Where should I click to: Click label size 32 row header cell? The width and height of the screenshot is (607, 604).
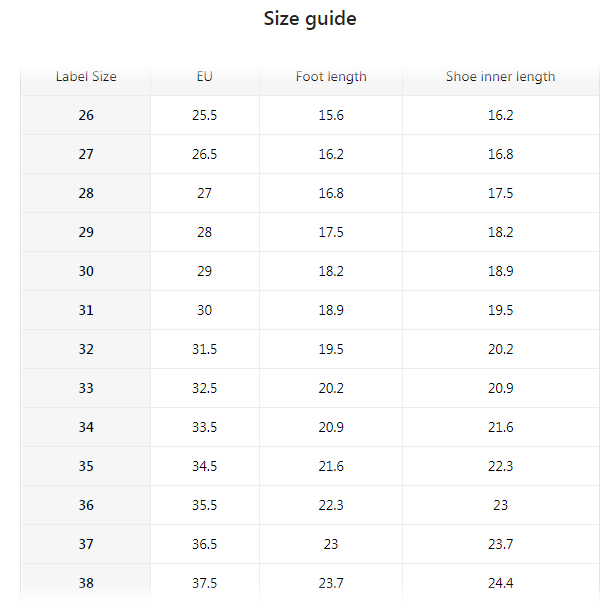[86, 350]
